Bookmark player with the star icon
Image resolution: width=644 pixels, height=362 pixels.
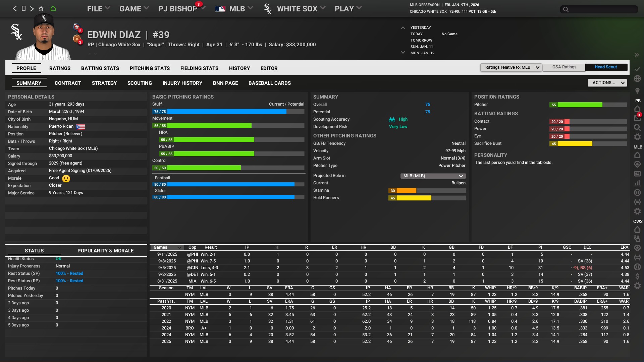[x=41, y=9]
